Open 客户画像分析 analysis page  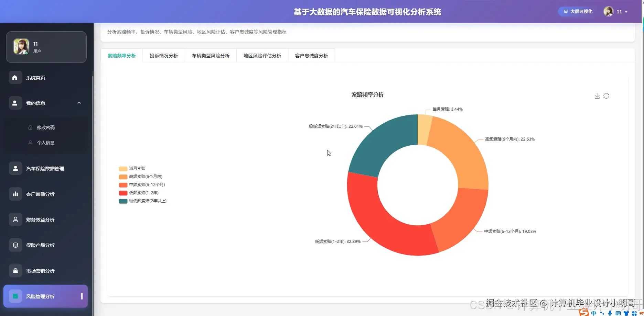click(x=41, y=194)
